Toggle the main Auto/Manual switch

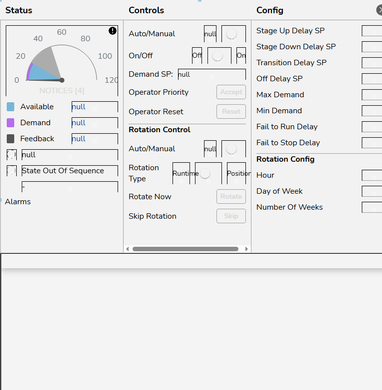click(x=233, y=34)
